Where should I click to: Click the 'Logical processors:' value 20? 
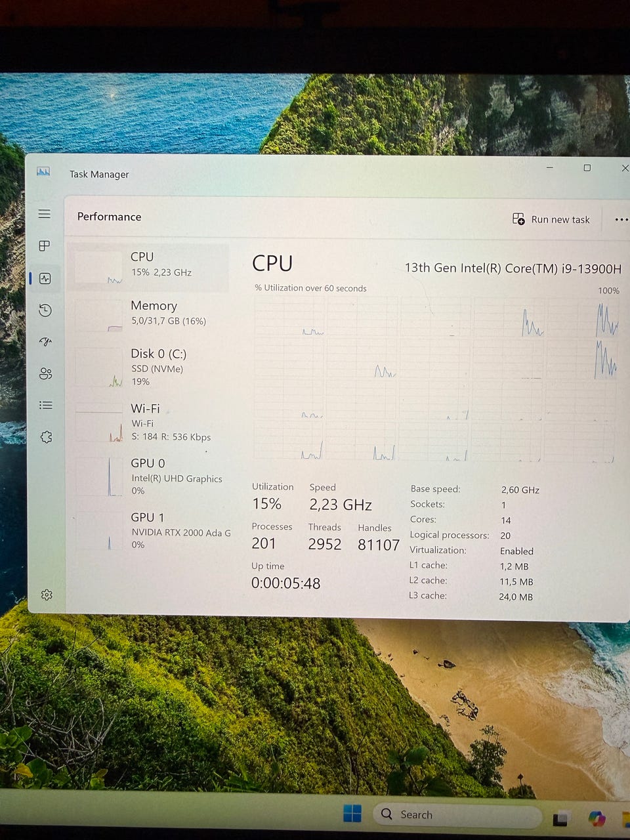[505, 535]
